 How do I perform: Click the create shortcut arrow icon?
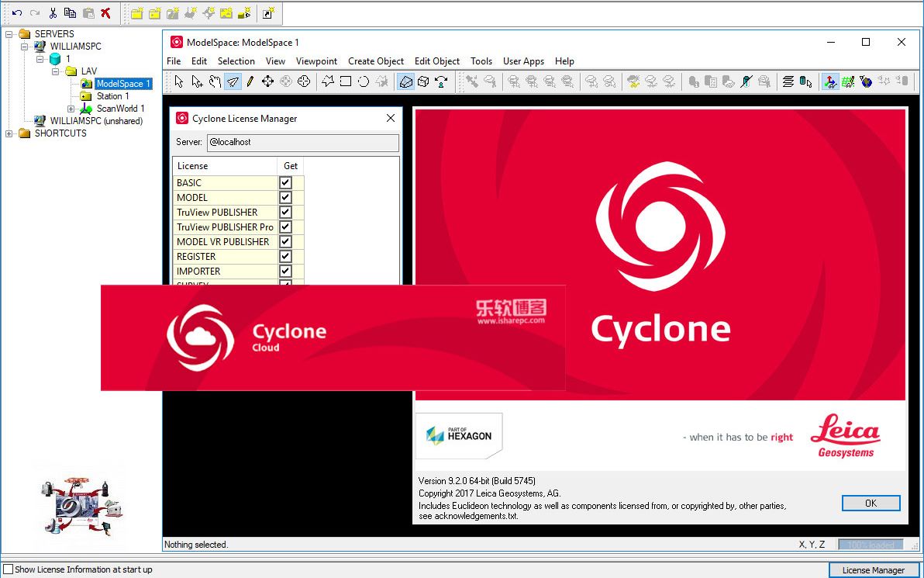pos(267,13)
